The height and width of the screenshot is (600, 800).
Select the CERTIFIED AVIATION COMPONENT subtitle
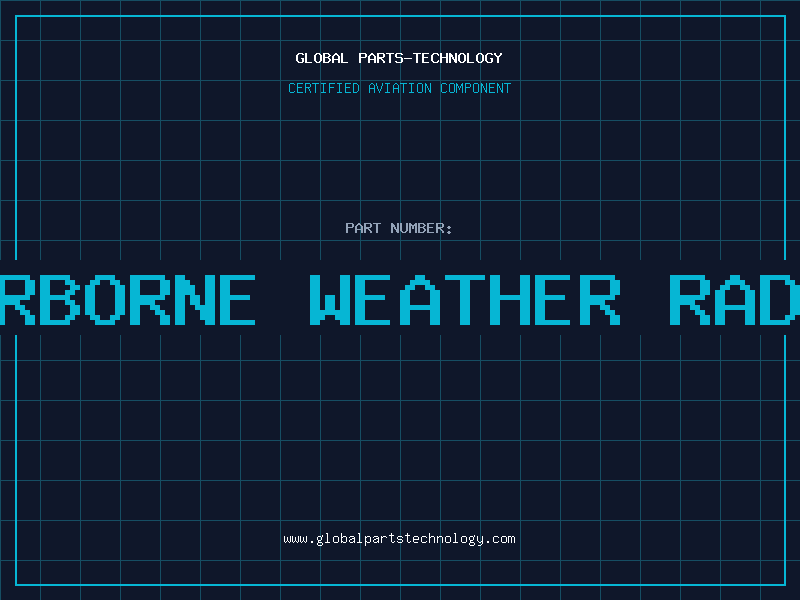(x=399, y=88)
